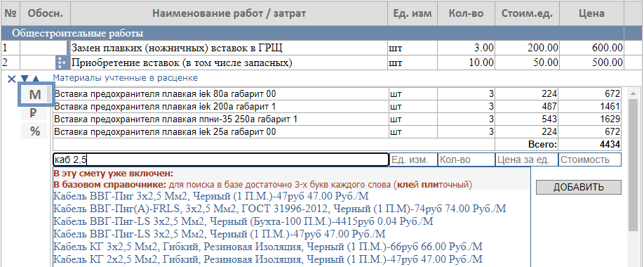Click material Вставка предохранителя ппни-35 250а
This screenshot has width=644, height=267.
point(220,119)
